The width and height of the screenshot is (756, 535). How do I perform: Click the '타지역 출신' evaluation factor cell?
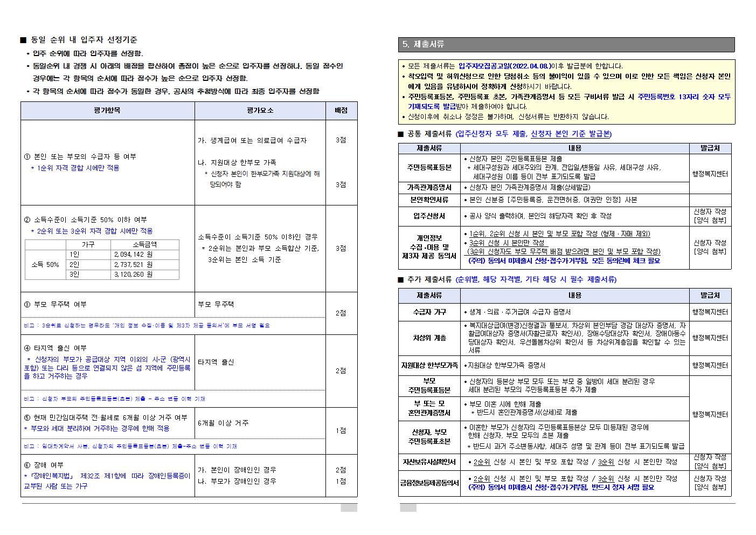pos(216,362)
